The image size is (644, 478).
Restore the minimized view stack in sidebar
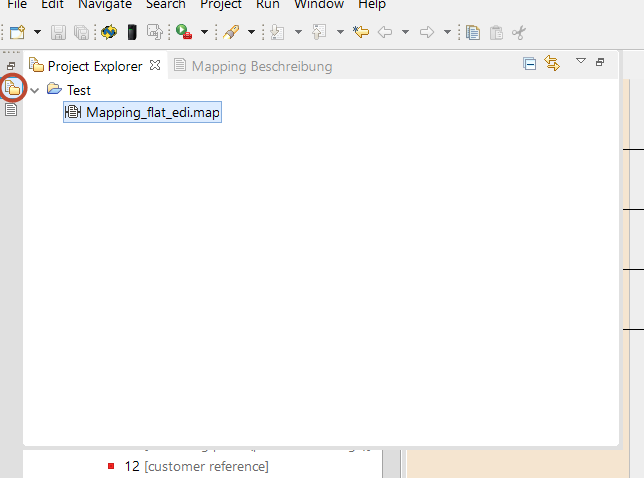11,66
